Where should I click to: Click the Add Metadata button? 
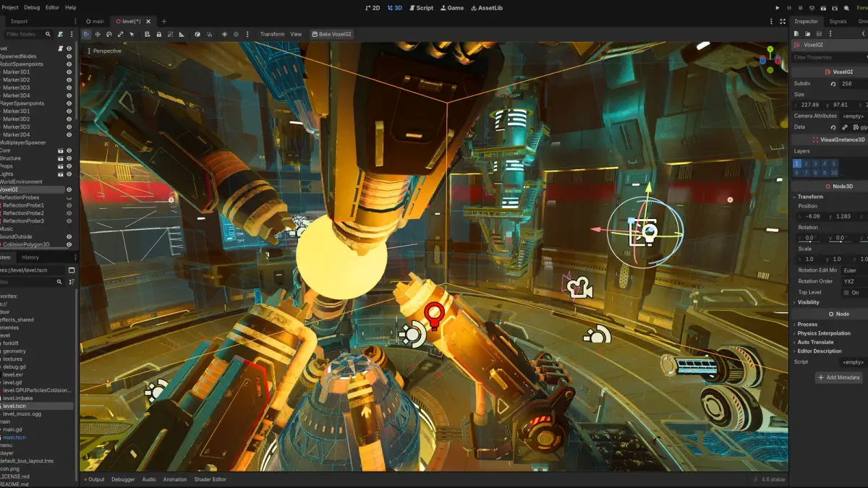(x=839, y=377)
